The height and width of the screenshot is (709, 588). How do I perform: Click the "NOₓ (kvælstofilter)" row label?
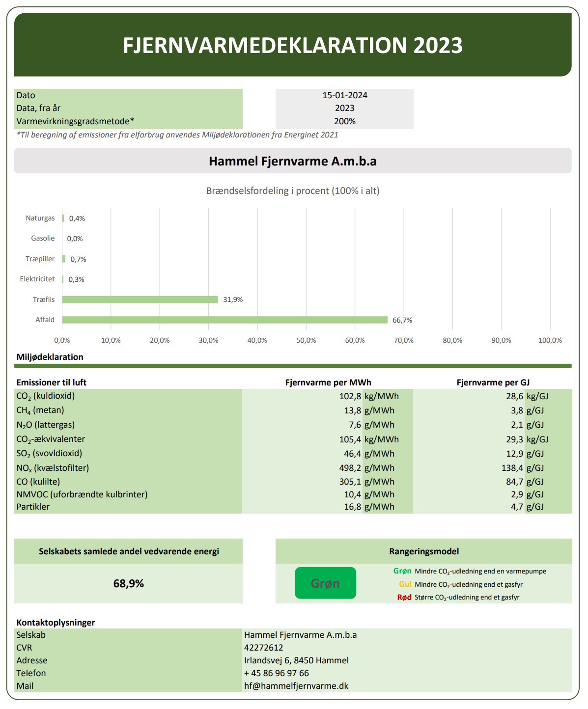click(53, 468)
